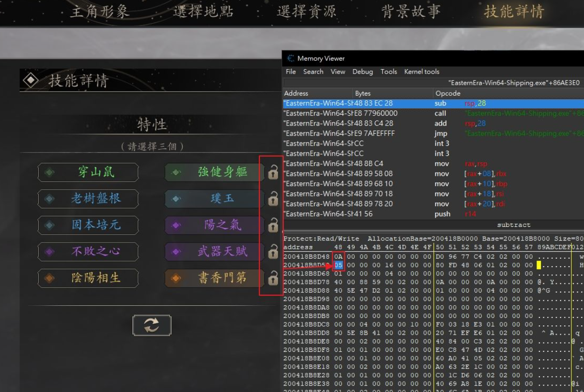The image size is (584, 392).
Task: Select the 老樹盤根 trait
Action: click(88, 198)
